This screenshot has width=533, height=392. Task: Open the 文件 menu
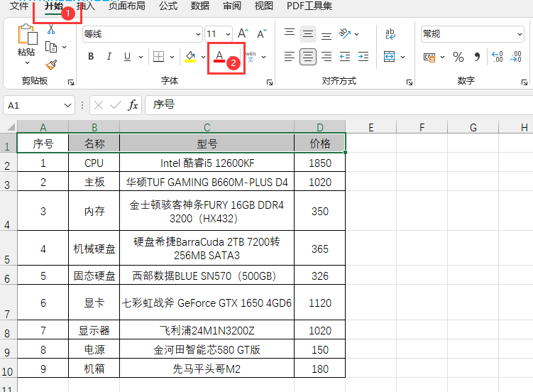(19, 6)
